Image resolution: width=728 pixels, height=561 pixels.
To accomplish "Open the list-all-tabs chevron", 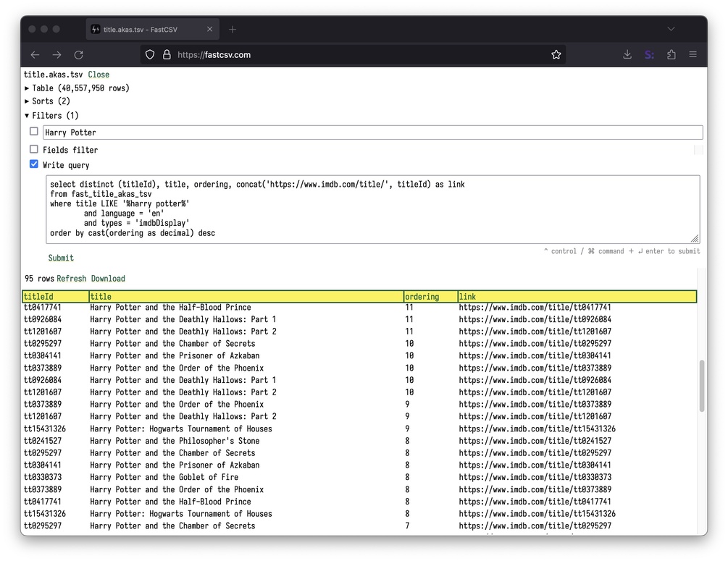I will pyautogui.click(x=671, y=29).
